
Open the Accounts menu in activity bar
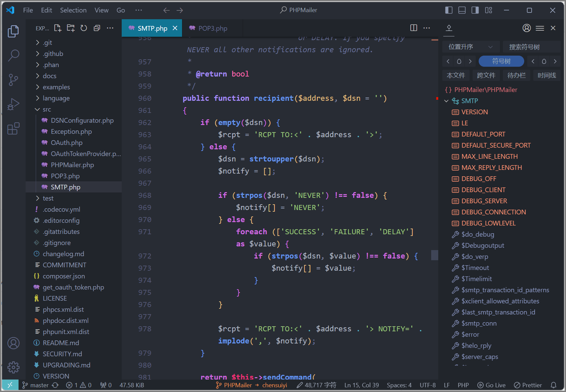(x=13, y=343)
